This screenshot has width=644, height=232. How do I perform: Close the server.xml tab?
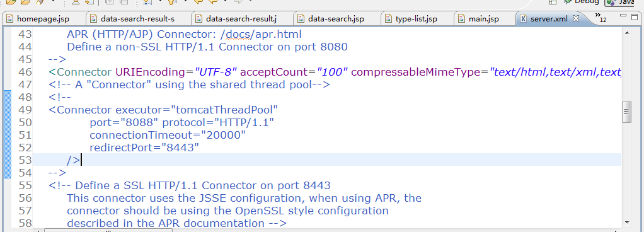pyautogui.click(x=576, y=18)
